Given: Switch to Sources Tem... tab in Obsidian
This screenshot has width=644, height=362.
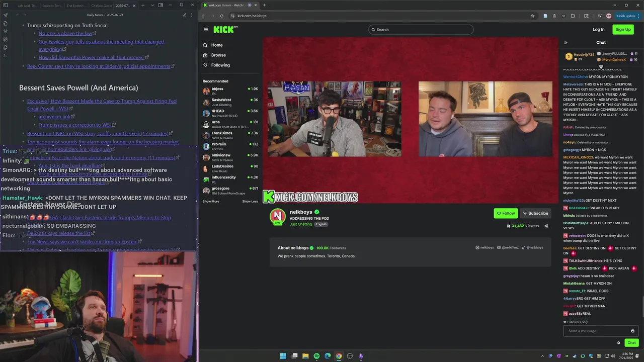Looking at the screenshot, I should pos(52,6).
